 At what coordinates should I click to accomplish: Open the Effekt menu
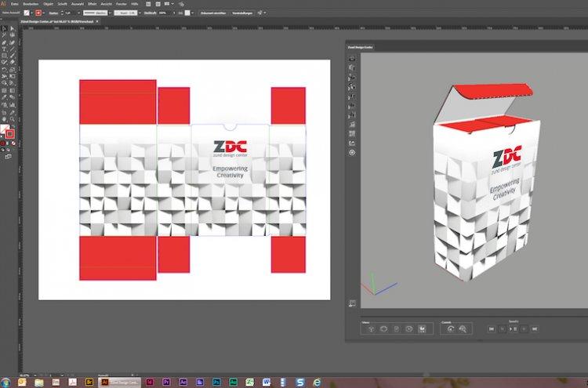click(93, 4)
